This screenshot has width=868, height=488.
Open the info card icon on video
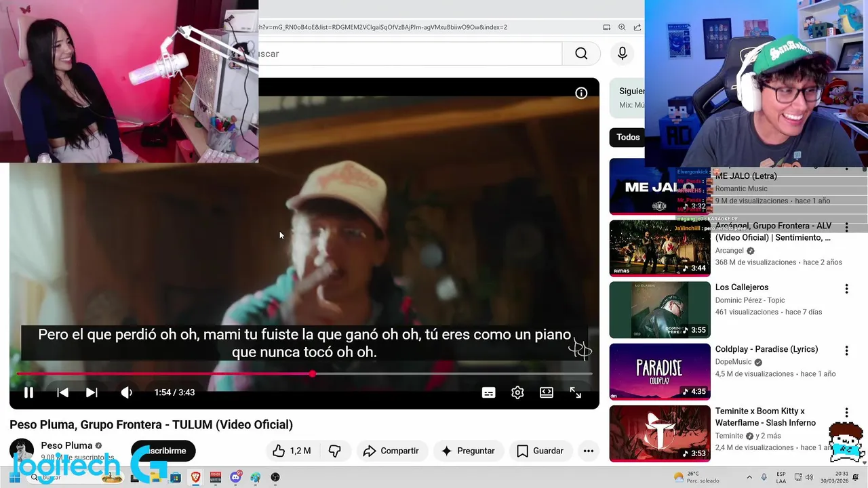(x=581, y=94)
